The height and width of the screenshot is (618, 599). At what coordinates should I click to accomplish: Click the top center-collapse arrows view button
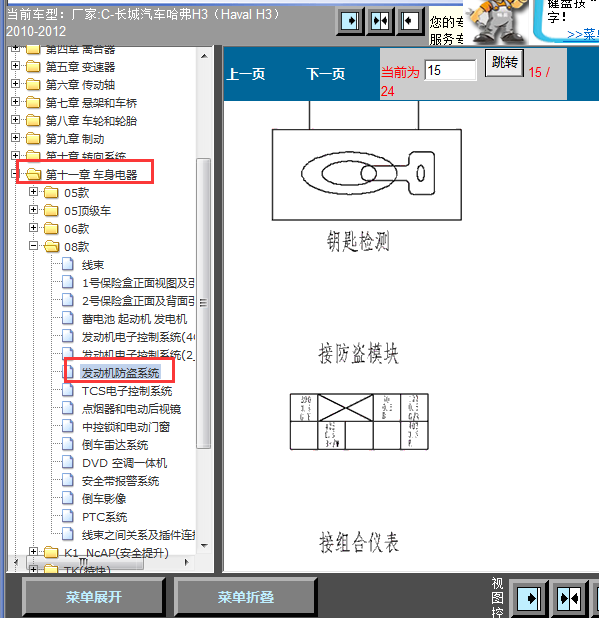(380, 21)
